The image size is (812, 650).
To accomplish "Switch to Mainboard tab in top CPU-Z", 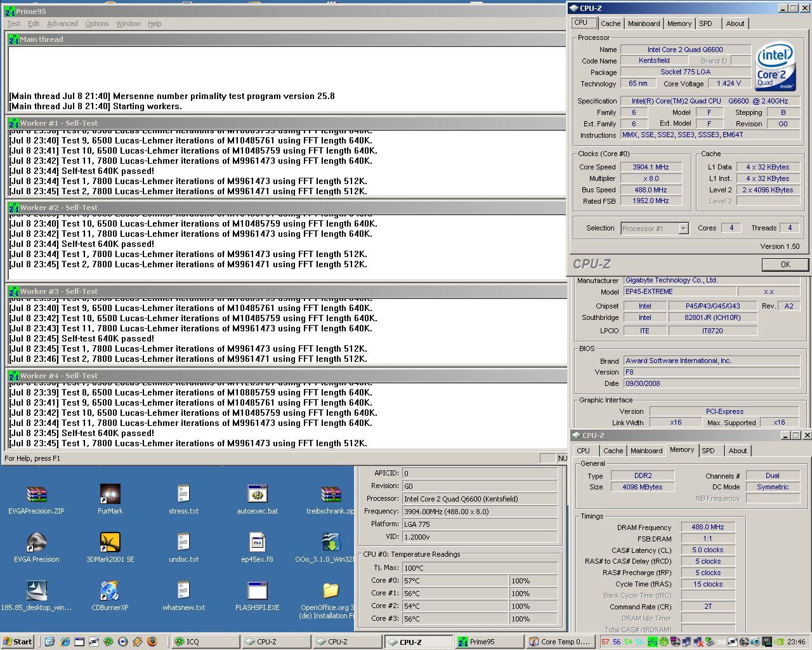I will point(644,23).
